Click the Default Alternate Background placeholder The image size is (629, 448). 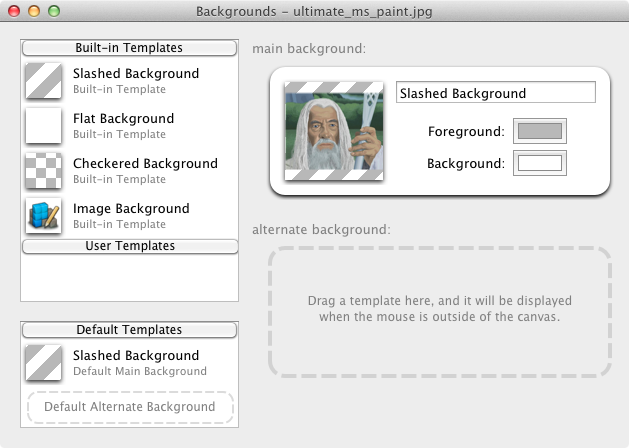pos(130,407)
